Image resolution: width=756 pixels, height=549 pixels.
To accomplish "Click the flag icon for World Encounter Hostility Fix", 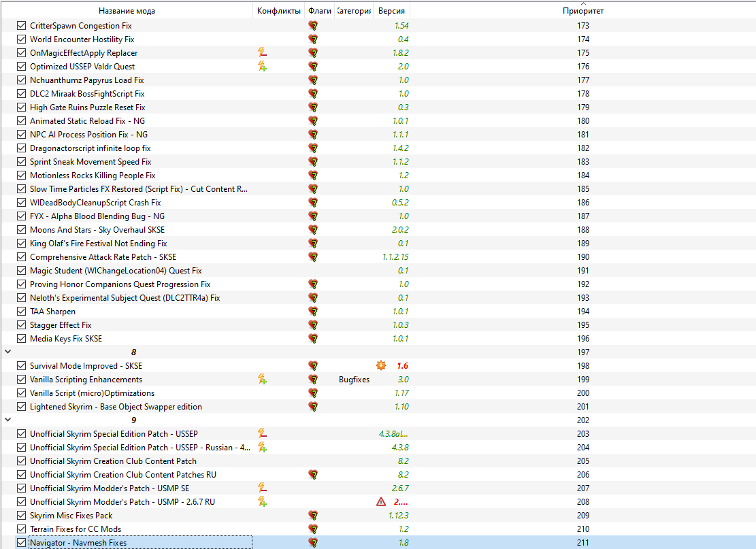I will [314, 39].
